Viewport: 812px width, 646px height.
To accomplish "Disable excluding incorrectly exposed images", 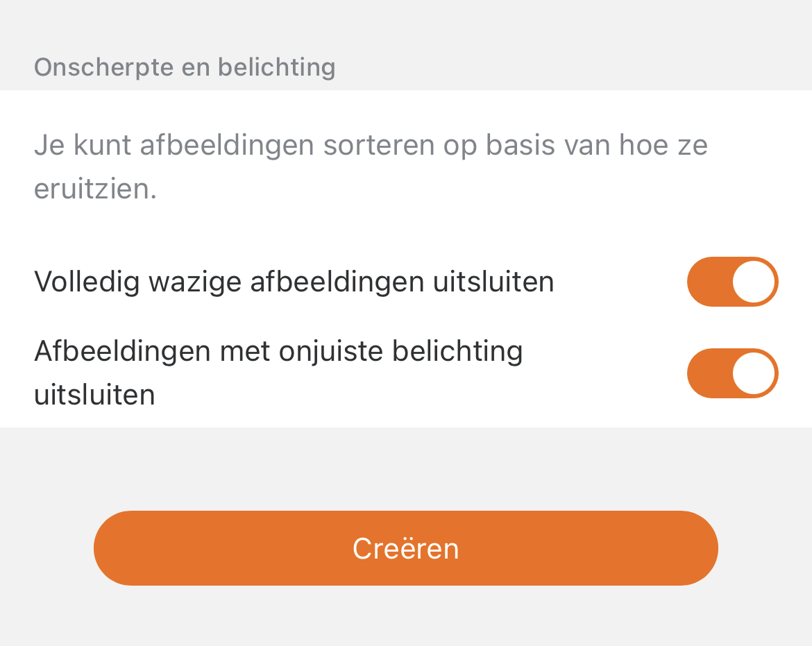I will (732, 373).
